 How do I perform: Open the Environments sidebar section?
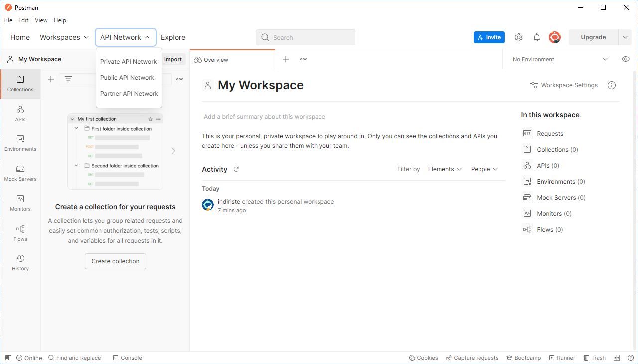[x=20, y=143]
